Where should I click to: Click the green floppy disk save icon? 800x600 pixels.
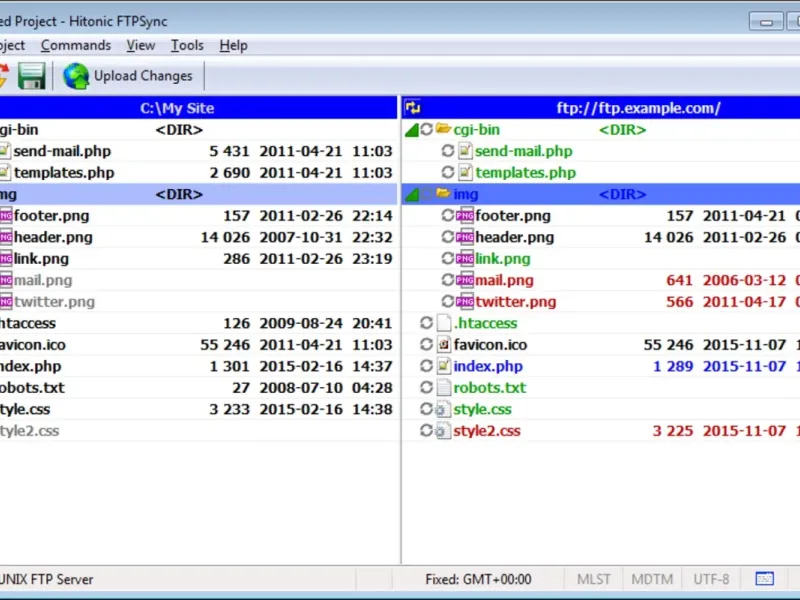point(31,76)
